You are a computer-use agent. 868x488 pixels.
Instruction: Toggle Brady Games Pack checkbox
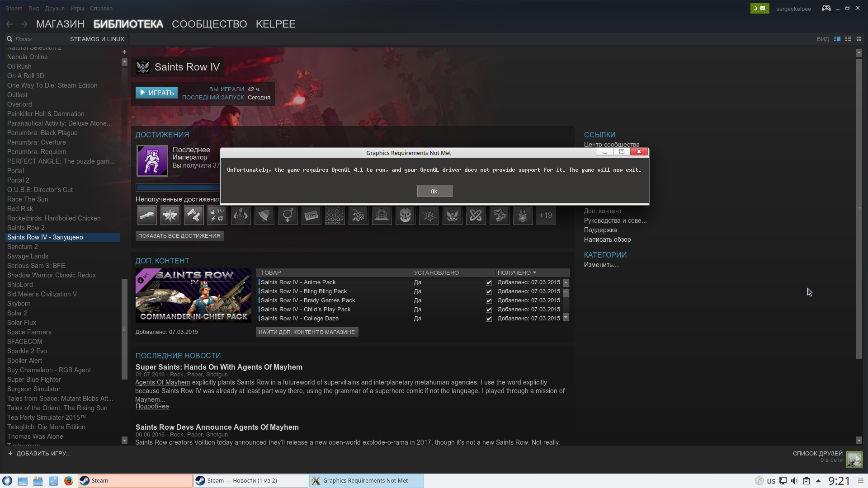tap(489, 300)
